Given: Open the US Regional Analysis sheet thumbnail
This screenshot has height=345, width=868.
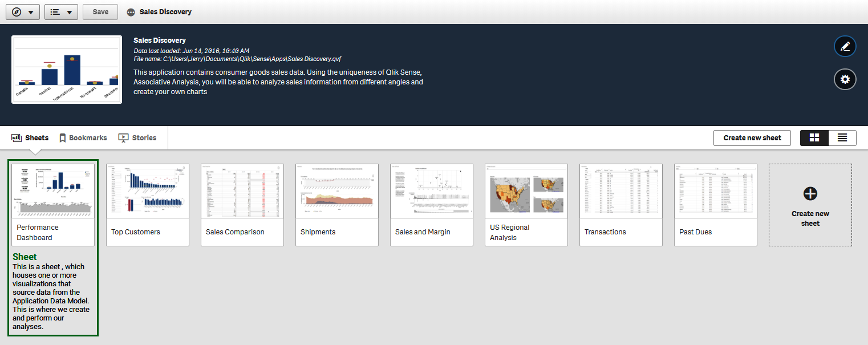Looking at the screenshot, I should pyautogui.click(x=526, y=191).
